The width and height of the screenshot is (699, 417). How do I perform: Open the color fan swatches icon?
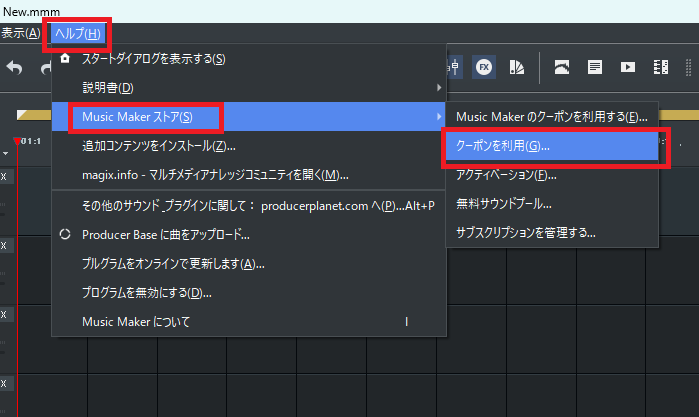[x=517, y=67]
